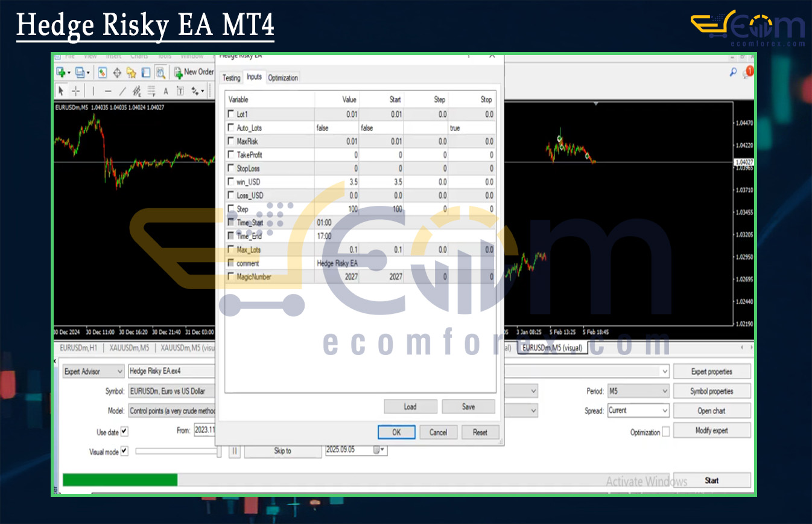The width and height of the screenshot is (812, 524).
Task: Expand the Period dropdown showing M5
Action: point(638,391)
